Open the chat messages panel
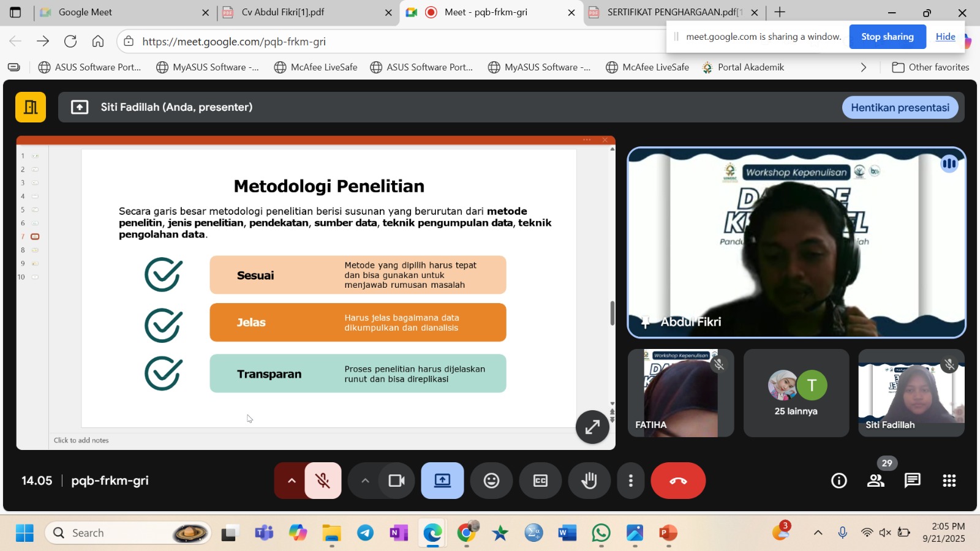980x551 pixels. 913,481
